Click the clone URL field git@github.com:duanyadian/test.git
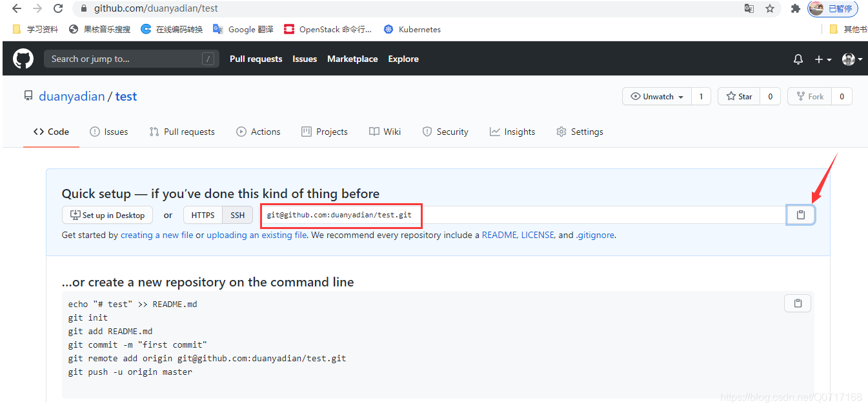The width and height of the screenshot is (868, 409). (x=523, y=215)
